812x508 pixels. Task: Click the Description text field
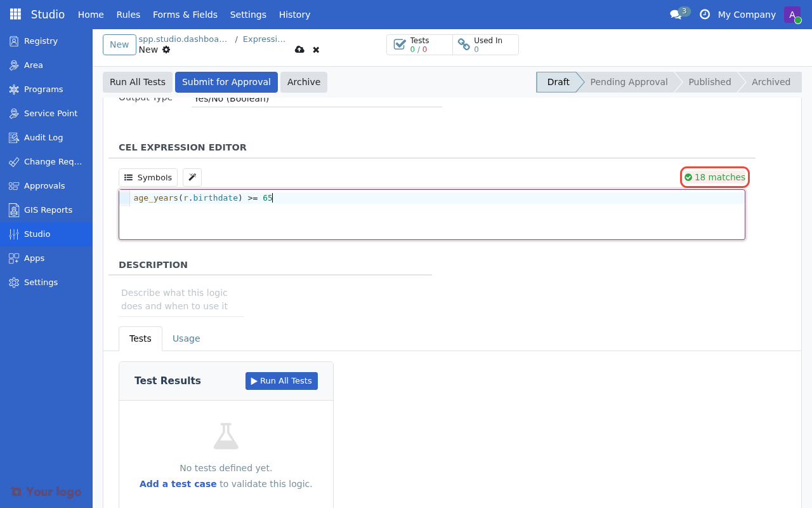point(181,300)
